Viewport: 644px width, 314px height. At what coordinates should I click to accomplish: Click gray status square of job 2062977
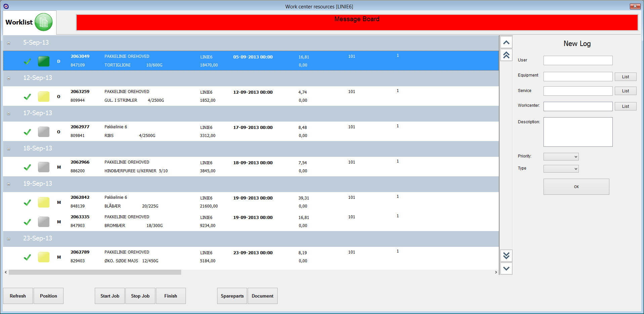tap(44, 132)
